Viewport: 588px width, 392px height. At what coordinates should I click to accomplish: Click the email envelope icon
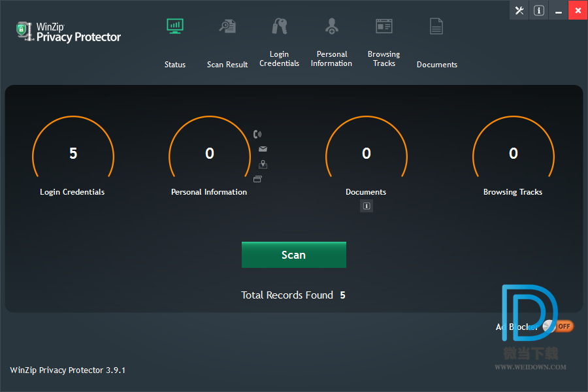pyautogui.click(x=263, y=149)
